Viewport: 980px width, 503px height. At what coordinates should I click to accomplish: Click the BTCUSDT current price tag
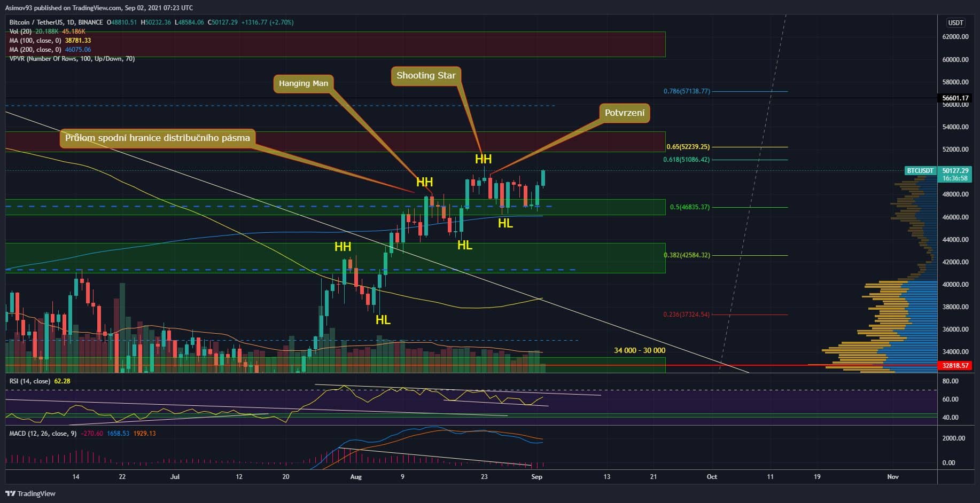pos(920,171)
